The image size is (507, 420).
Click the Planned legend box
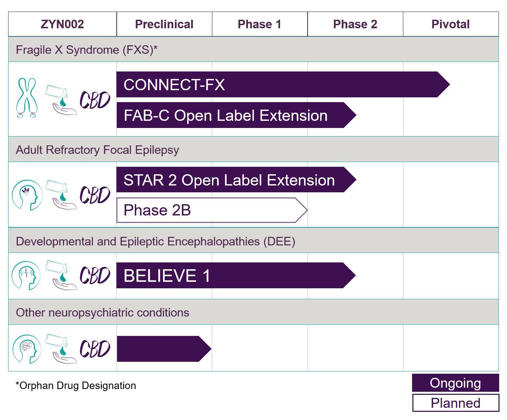(x=456, y=403)
